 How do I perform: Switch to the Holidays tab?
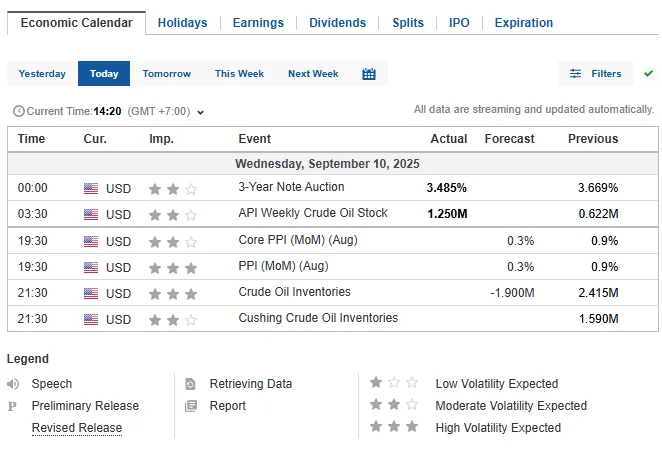182,23
